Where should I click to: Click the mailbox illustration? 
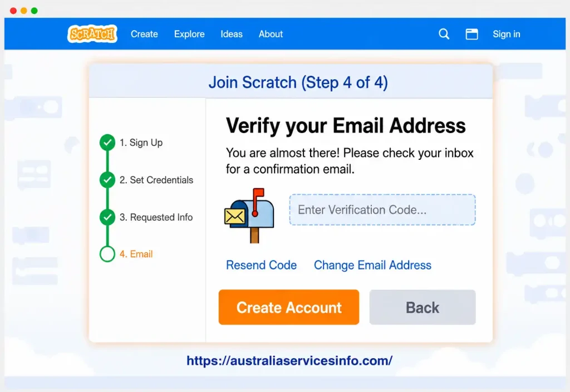(x=249, y=215)
